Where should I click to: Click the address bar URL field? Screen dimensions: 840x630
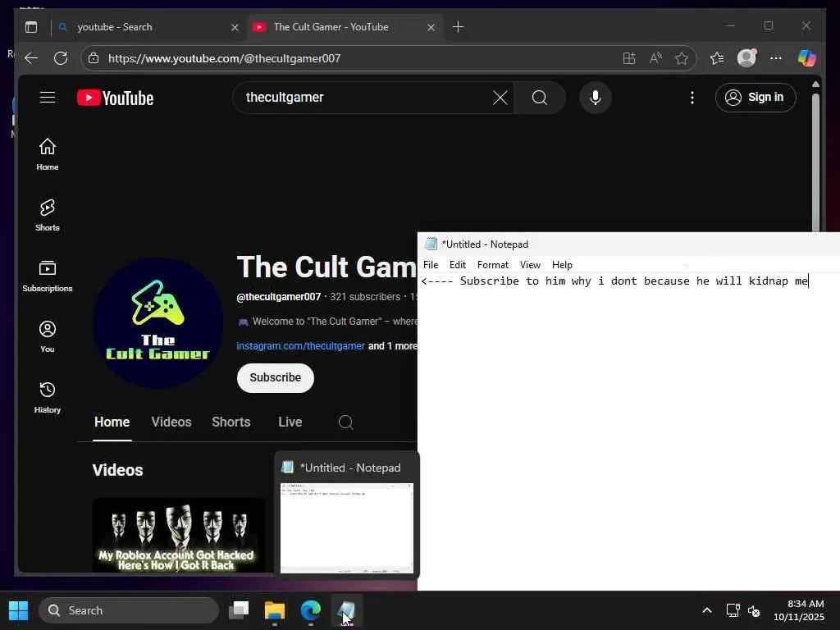click(x=354, y=58)
